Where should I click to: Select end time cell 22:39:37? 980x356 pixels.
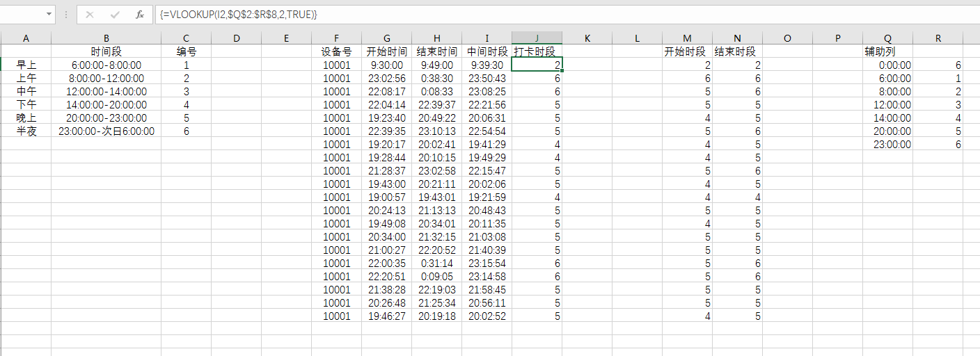436,104
